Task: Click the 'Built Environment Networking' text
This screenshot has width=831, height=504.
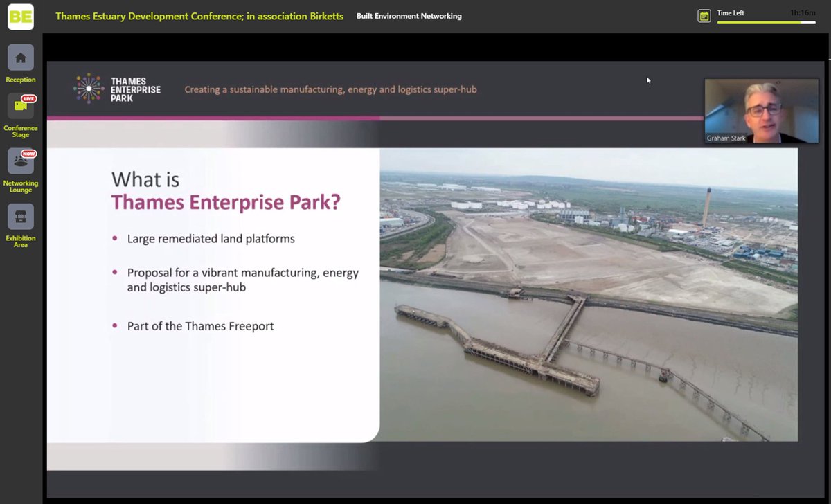Action: click(409, 16)
